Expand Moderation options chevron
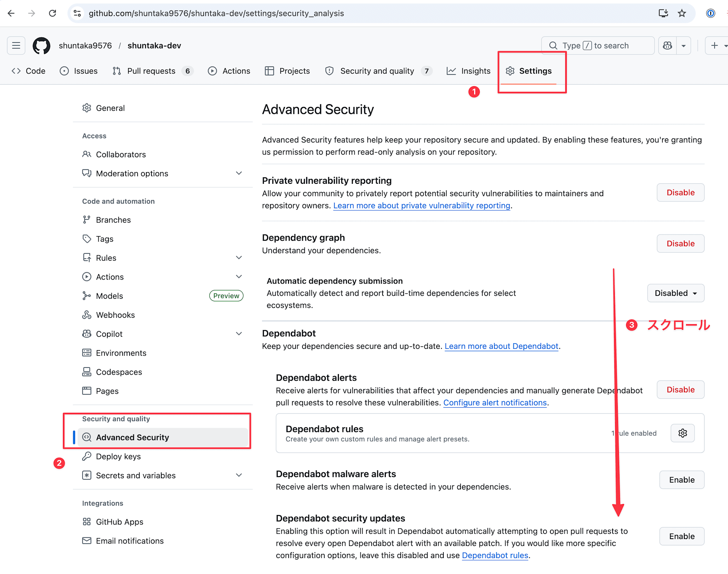 click(239, 173)
